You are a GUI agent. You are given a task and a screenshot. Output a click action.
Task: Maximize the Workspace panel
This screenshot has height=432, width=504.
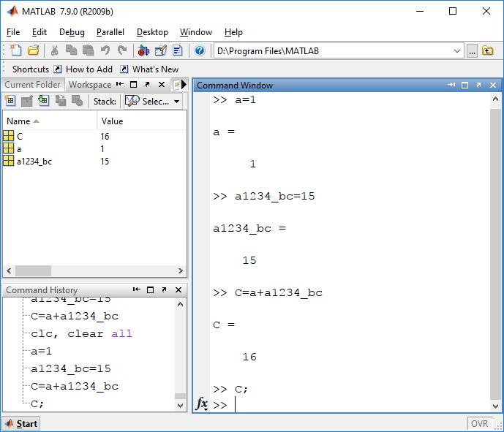133,85
